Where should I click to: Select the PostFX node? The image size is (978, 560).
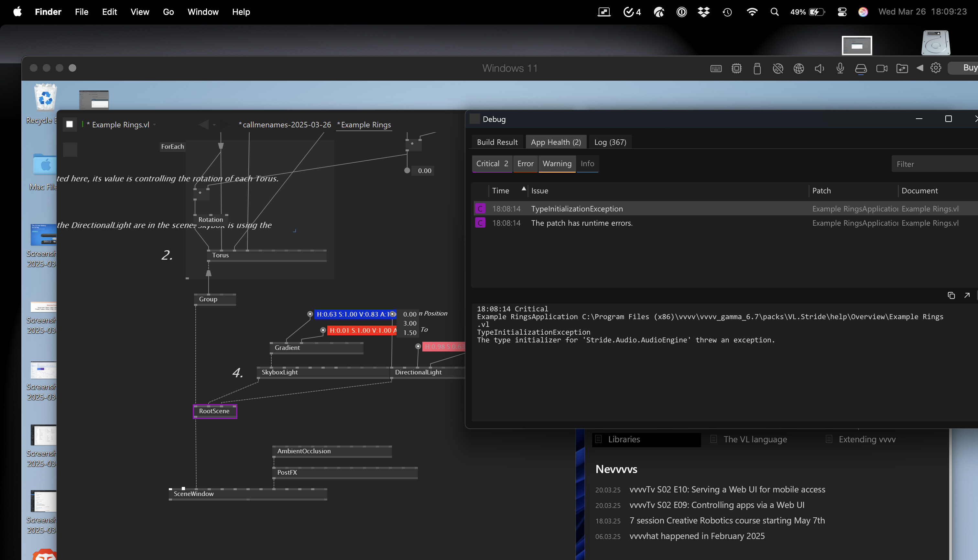345,473
